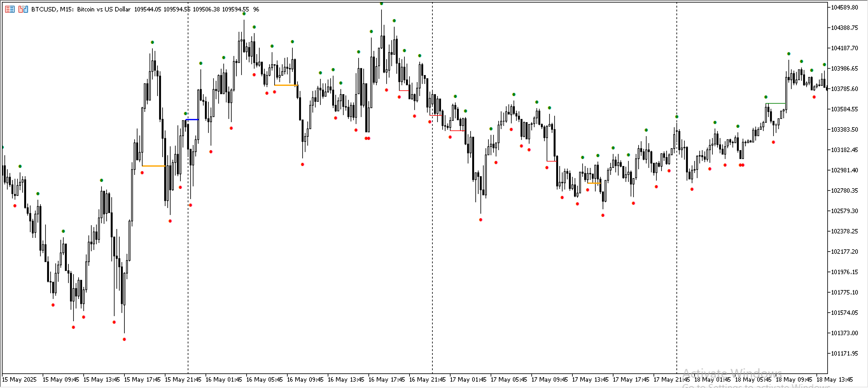This screenshot has height=388, width=868.
Task: Click price scale label 103584.55
Action: (x=844, y=109)
